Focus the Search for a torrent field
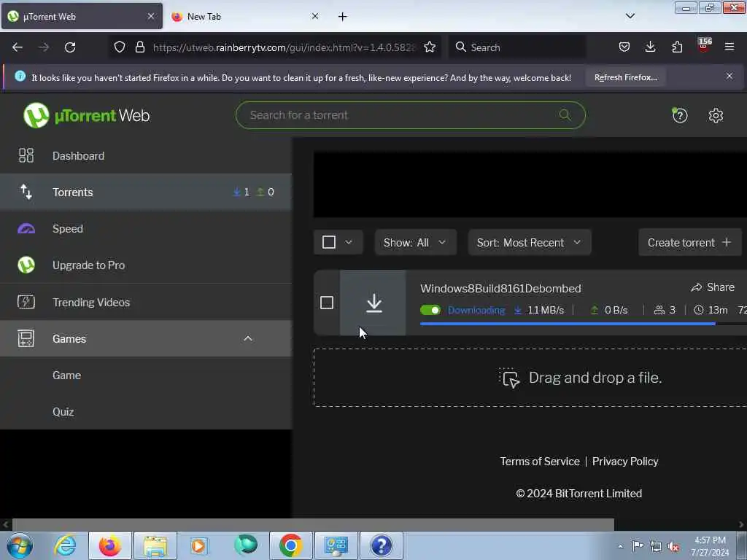This screenshot has width=747, height=560. tap(410, 114)
